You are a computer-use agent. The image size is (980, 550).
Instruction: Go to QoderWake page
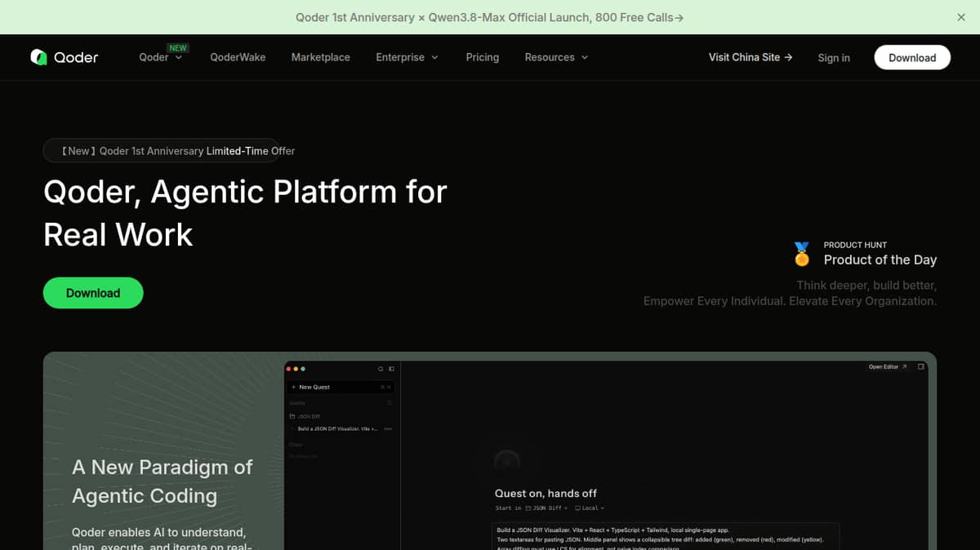[238, 57]
